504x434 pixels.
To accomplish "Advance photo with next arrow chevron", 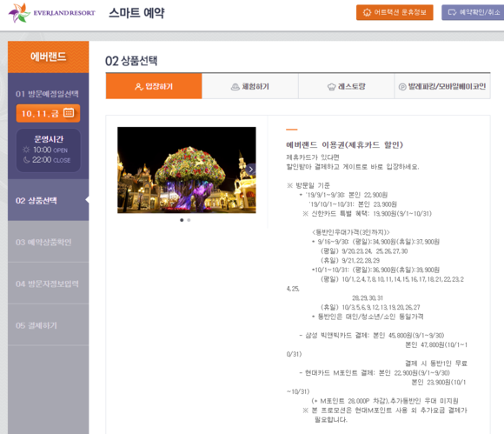I will tap(251, 170).
